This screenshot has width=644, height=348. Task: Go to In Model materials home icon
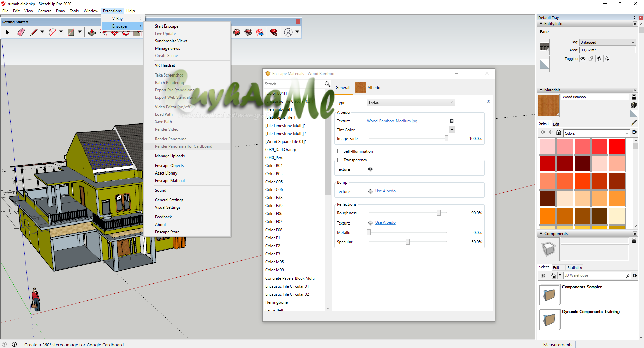(x=558, y=133)
